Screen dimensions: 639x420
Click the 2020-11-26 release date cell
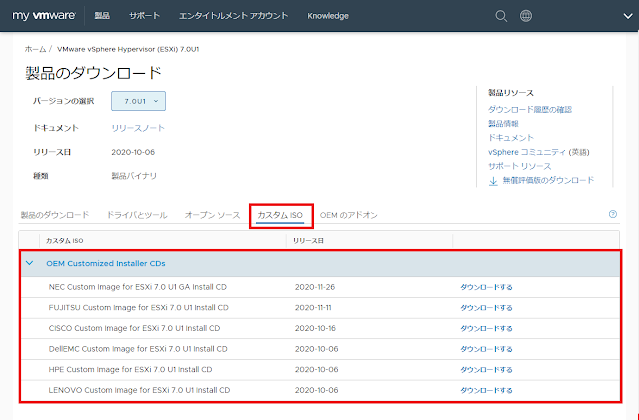pos(315,287)
